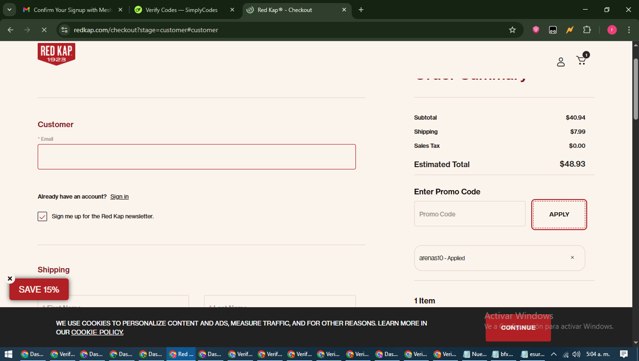Image resolution: width=639 pixels, height=361 pixels.
Task: Open the account profile icon
Action: coord(561,62)
